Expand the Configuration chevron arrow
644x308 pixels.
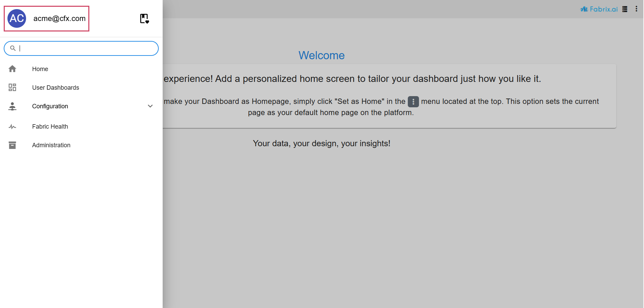[x=150, y=106]
